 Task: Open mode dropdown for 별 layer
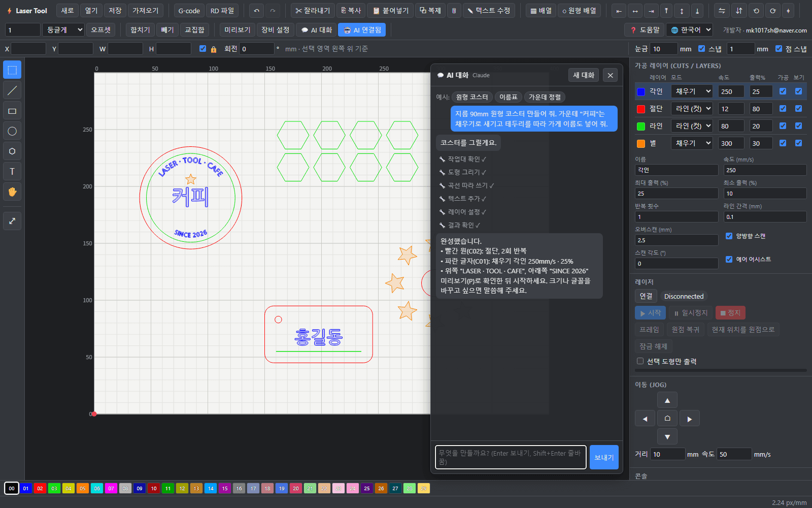pyautogui.click(x=693, y=143)
